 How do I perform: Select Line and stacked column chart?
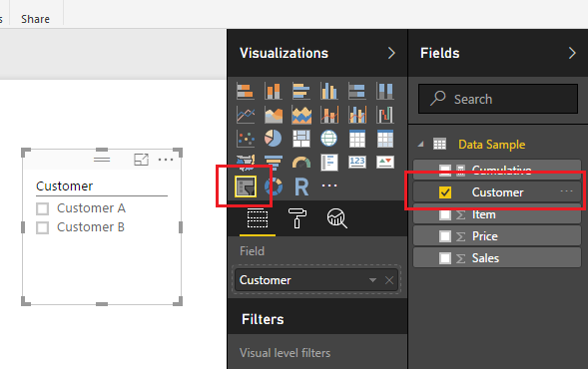coord(329,115)
